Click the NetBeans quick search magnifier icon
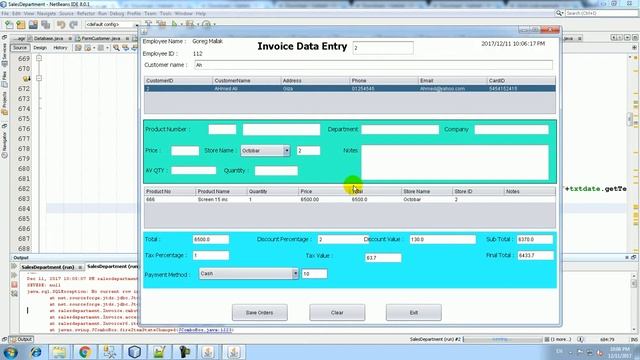The height and width of the screenshot is (360, 640). tap(559, 13)
